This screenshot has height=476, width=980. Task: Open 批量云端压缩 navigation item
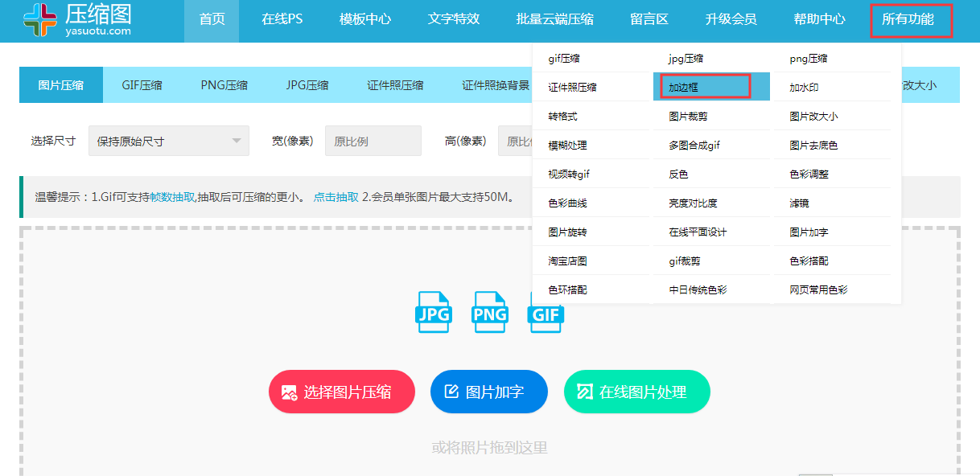555,20
